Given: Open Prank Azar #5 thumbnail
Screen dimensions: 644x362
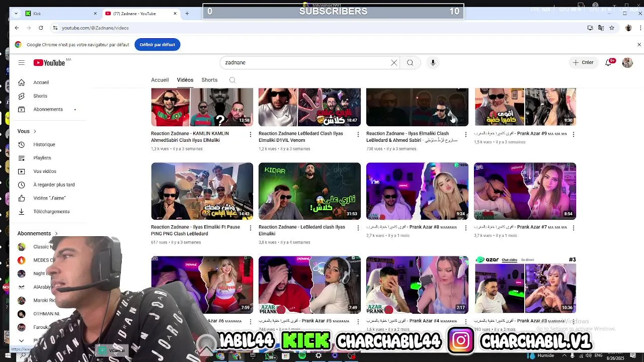Looking at the screenshot, I should coord(309,285).
